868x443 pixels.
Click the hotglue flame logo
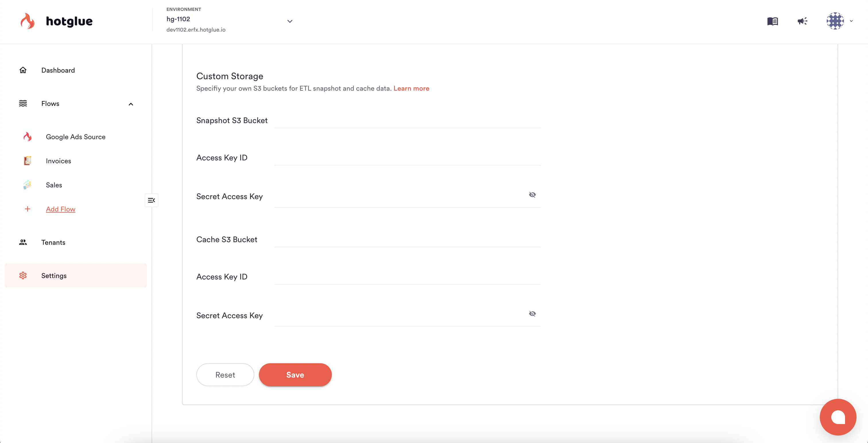[x=28, y=21]
